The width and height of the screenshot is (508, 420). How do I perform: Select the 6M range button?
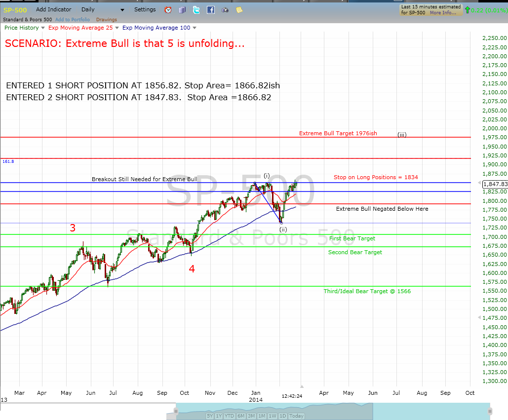tap(241, 416)
